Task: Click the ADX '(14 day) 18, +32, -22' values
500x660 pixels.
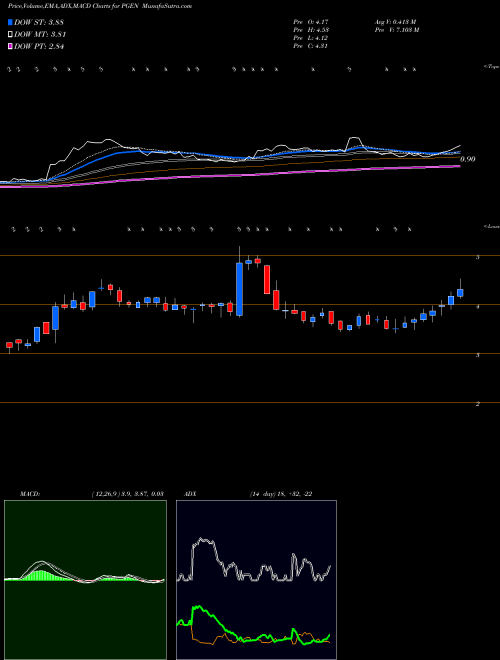Action: [x=281, y=494]
